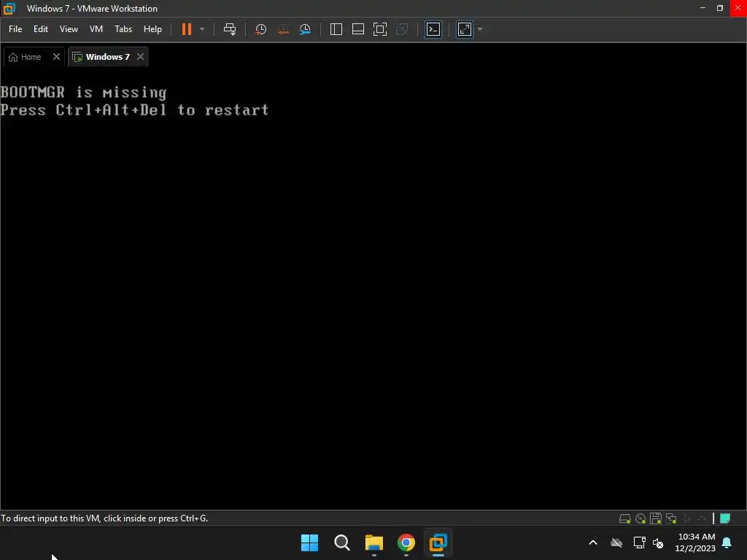Launch Google Chrome from the taskbar

pyautogui.click(x=406, y=542)
